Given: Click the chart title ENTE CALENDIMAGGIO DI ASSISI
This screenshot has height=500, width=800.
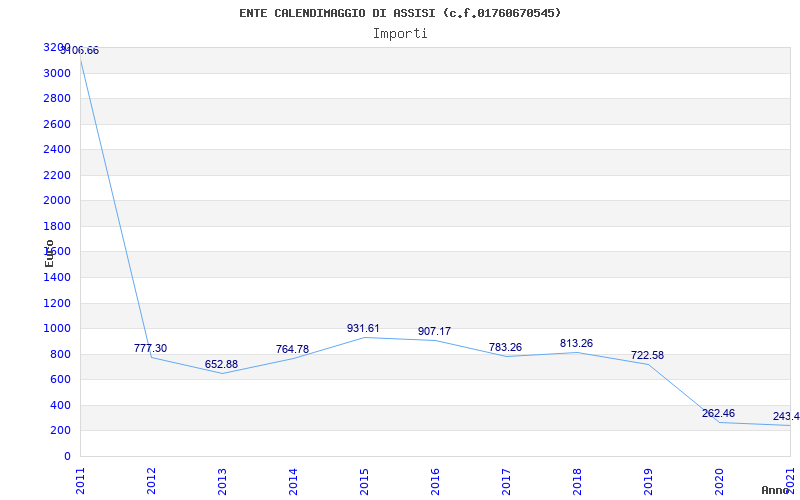Looking at the screenshot, I should pyautogui.click(x=400, y=13).
